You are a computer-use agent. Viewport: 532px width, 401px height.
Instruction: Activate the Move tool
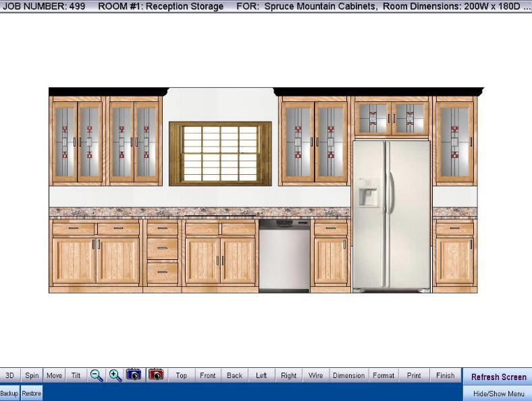(x=54, y=375)
